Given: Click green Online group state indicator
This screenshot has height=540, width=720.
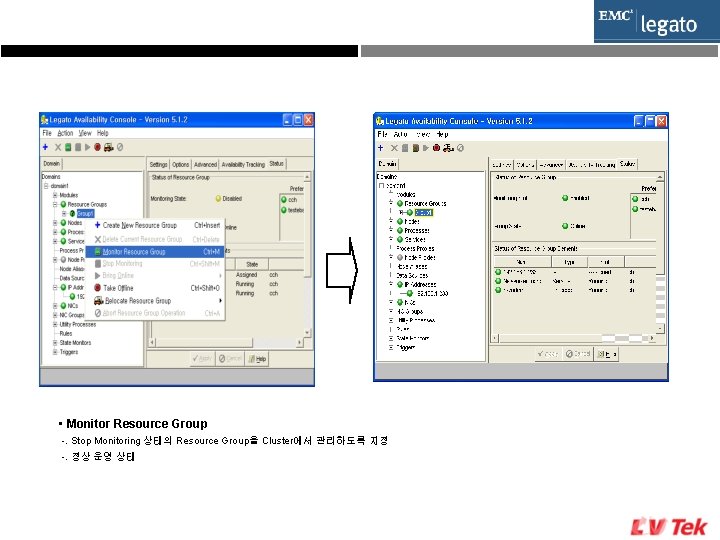Looking at the screenshot, I should tap(565, 226).
